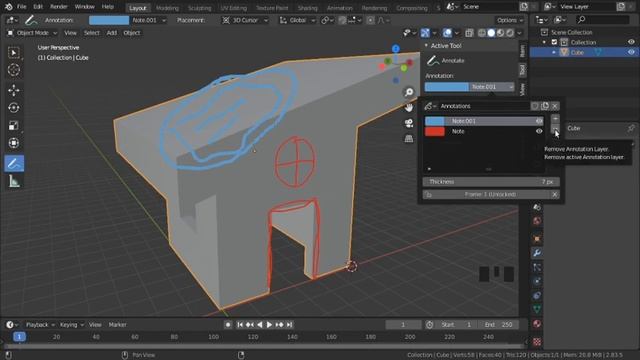Viewport: 640px width, 360px height.
Task: Open Object Data green triangle tab
Action: point(537,309)
